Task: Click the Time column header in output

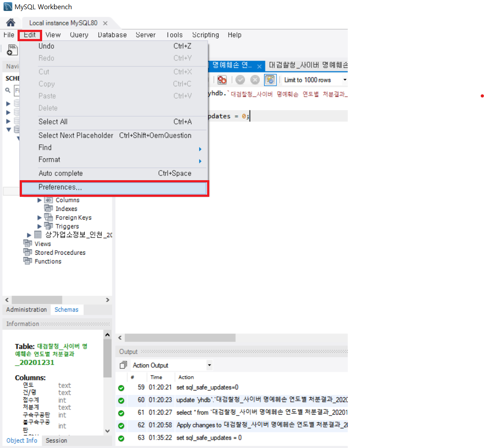Action: [x=156, y=377]
